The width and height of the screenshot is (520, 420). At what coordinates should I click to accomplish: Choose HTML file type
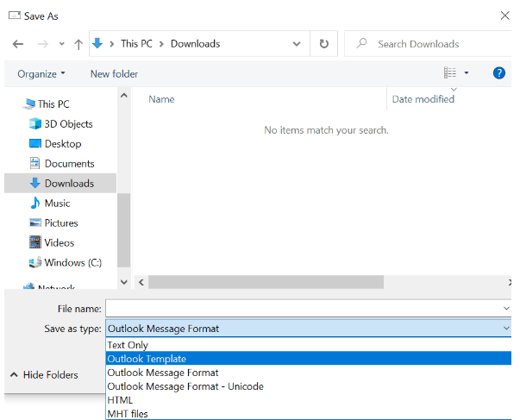309,400
